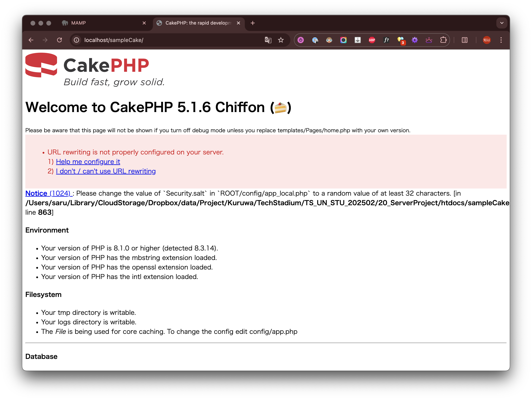Select the CakePHP rapid development tab
Image resolution: width=532 pixels, height=400 pixels.
198,23
